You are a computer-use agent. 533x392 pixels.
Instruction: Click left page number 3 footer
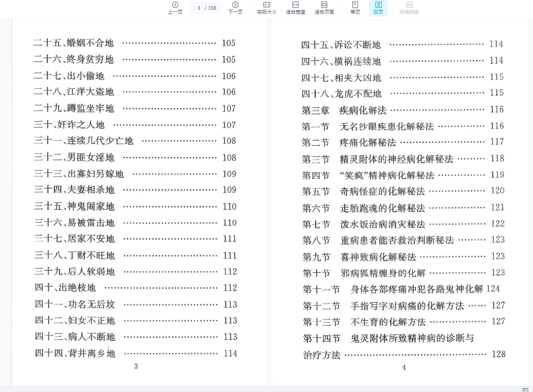coord(136,366)
